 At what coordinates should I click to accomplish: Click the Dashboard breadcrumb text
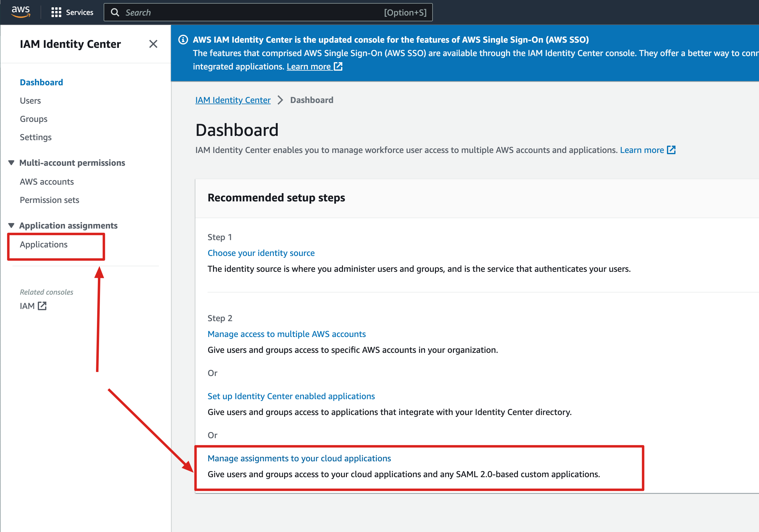point(312,100)
